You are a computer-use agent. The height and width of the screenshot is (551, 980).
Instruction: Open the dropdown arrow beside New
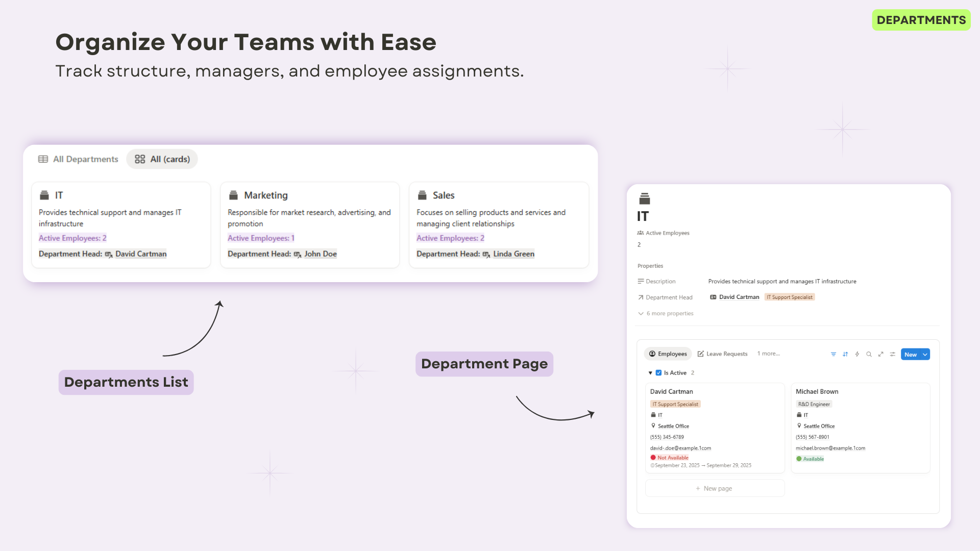(x=925, y=355)
